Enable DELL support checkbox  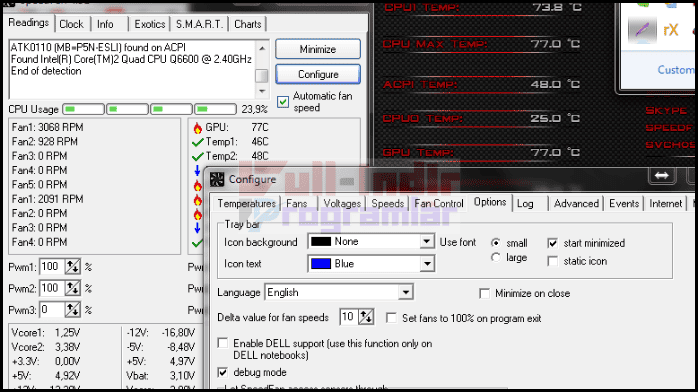pos(223,343)
